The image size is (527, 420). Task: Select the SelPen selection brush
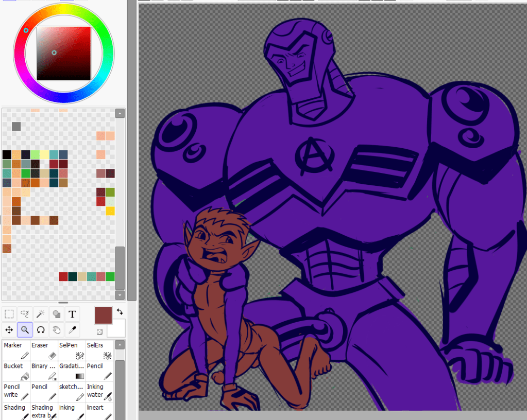(x=72, y=350)
